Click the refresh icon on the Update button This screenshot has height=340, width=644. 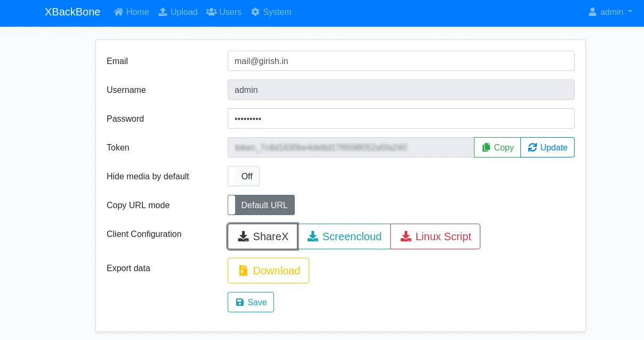click(533, 147)
